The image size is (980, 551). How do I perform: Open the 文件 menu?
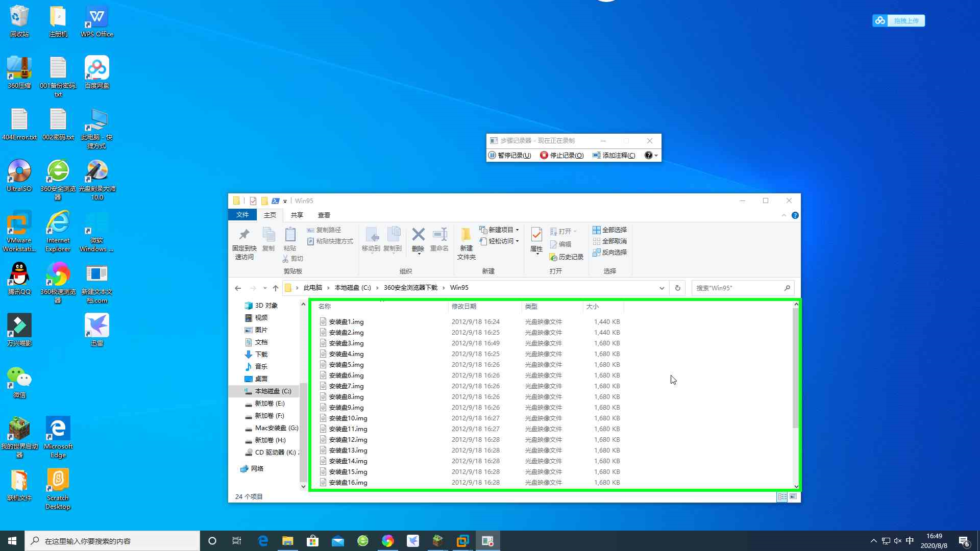tap(242, 215)
